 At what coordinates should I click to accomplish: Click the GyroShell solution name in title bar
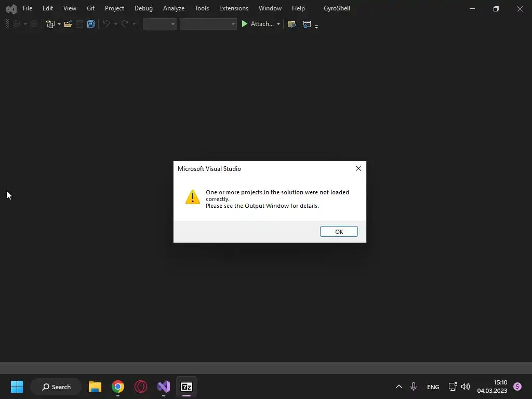[x=337, y=8]
